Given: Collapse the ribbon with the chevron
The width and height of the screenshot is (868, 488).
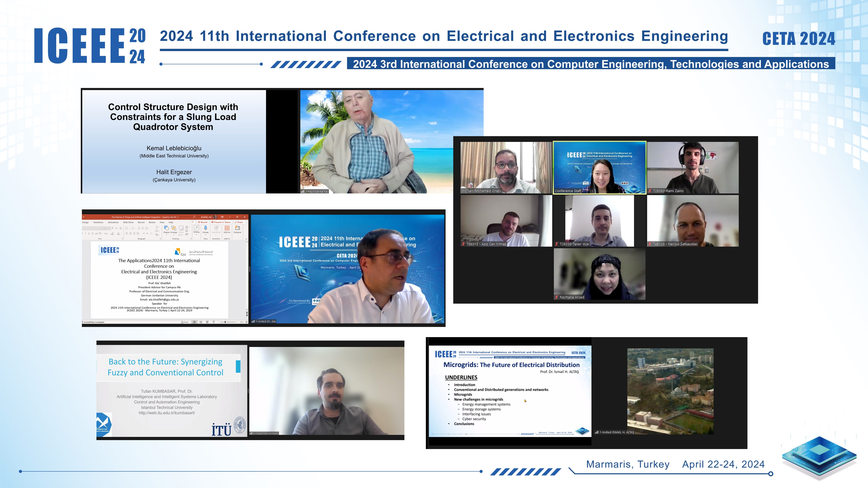Looking at the screenshot, I should click(x=246, y=239).
